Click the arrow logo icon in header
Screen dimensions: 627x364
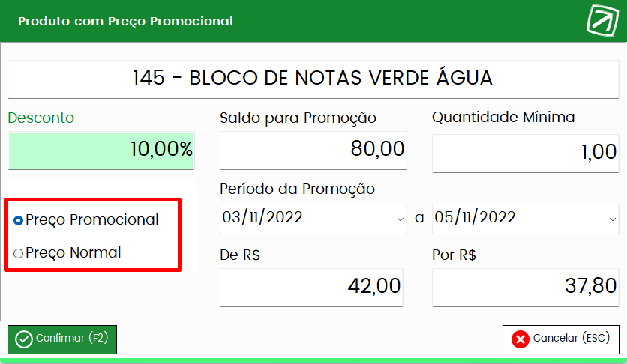(x=602, y=20)
